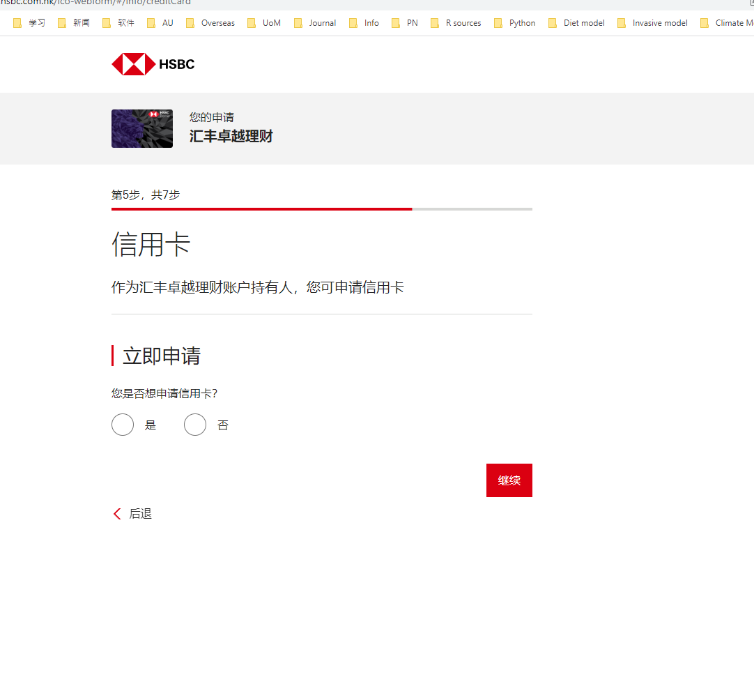Open the PN bookmark folder
754x700 pixels.
(405, 23)
